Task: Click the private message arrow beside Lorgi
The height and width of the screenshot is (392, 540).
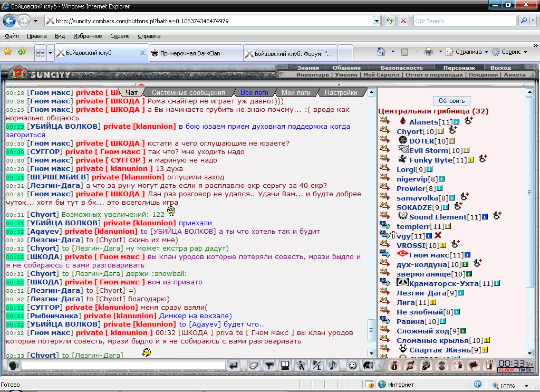Action: [x=384, y=169]
